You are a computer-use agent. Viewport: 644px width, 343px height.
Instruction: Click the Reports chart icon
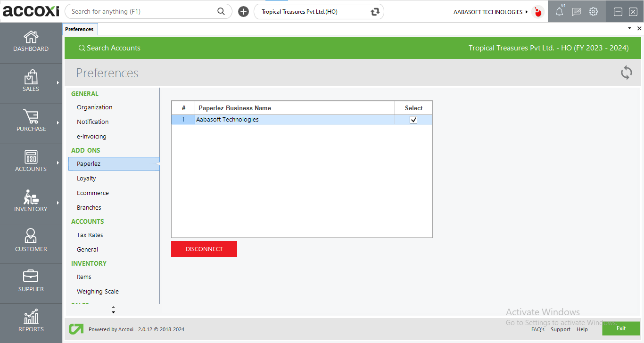(x=31, y=317)
